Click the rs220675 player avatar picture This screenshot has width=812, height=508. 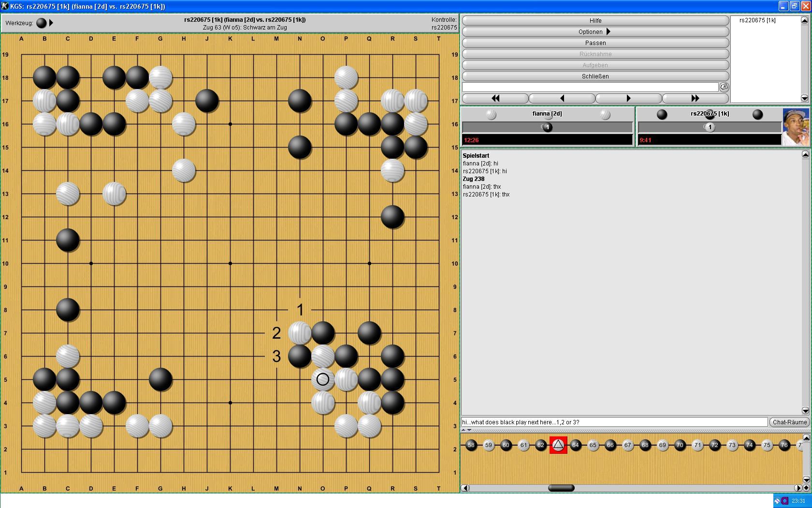click(796, 127)
